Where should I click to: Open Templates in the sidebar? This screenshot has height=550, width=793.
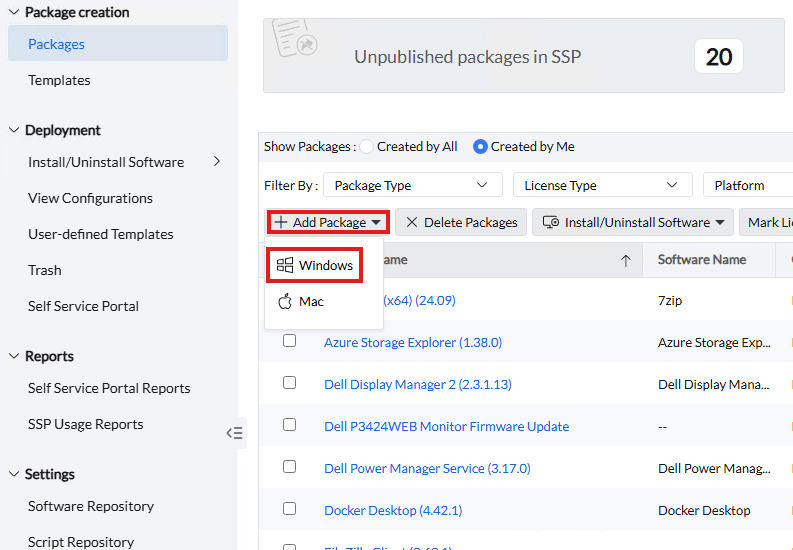coord(59,80)
